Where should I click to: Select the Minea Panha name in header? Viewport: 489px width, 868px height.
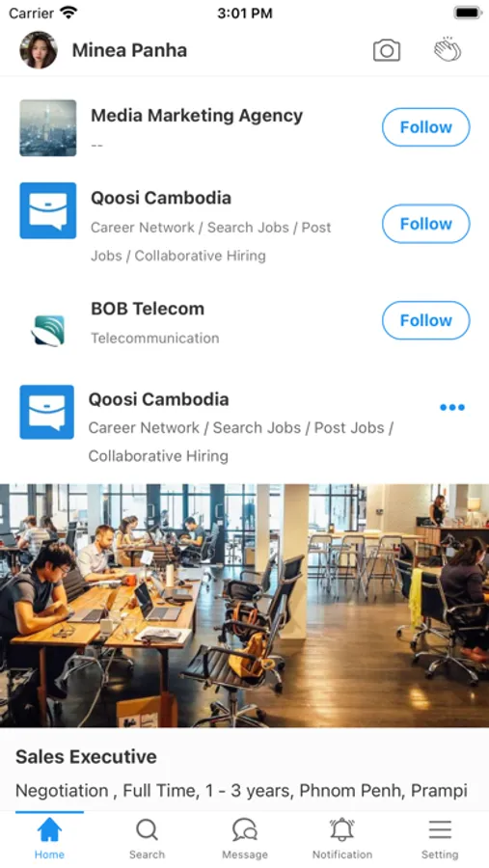pyautogui.click(x=129, y=50)
